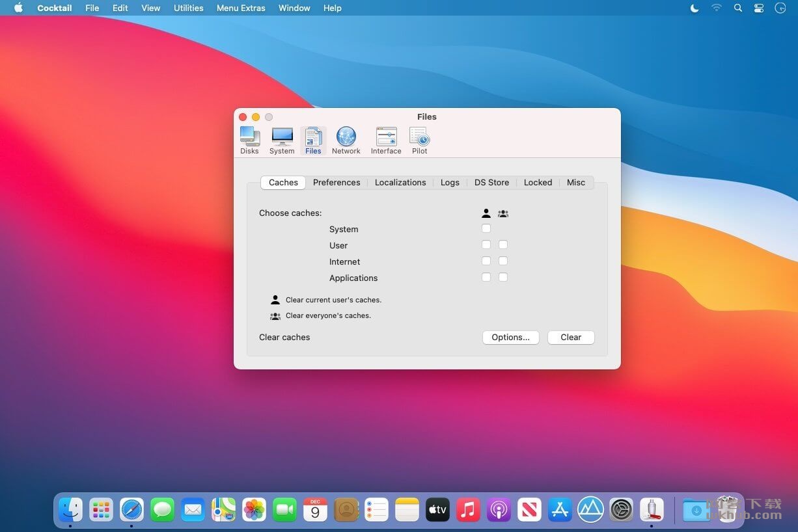
Task: Open Maps from the Dock
Action: click(x=223, y=510)
